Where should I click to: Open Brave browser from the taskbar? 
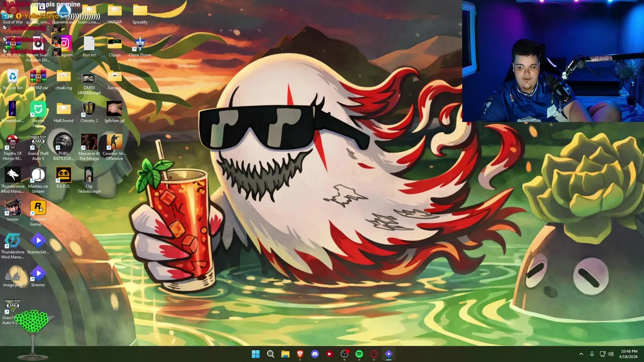tap(300, 354)
